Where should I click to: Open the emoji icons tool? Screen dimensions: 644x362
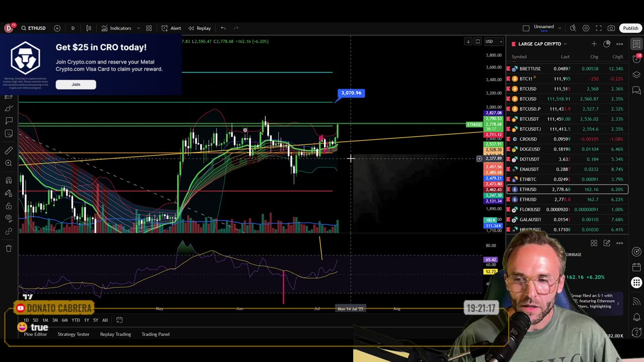pos(9,134)
